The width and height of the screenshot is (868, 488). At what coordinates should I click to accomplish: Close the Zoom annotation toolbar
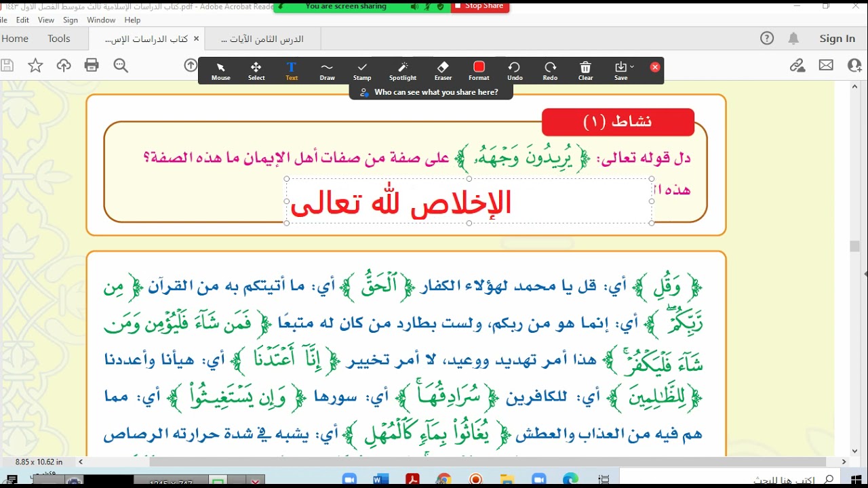tap(655, 67)
